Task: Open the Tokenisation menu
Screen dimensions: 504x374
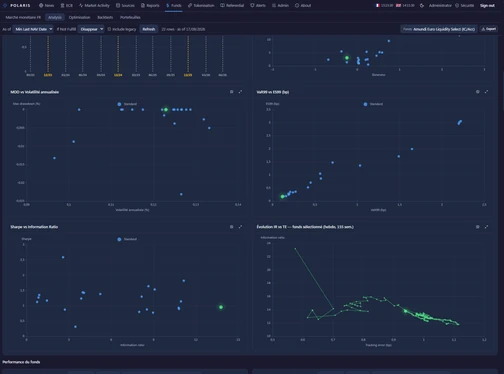Action: coord(201,5)
